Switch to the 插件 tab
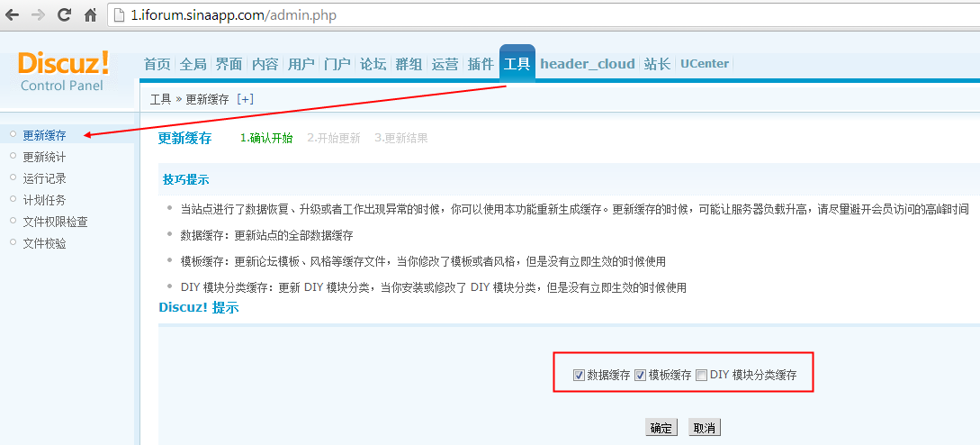Screen dimensions: 980x445 coord(481,64)
